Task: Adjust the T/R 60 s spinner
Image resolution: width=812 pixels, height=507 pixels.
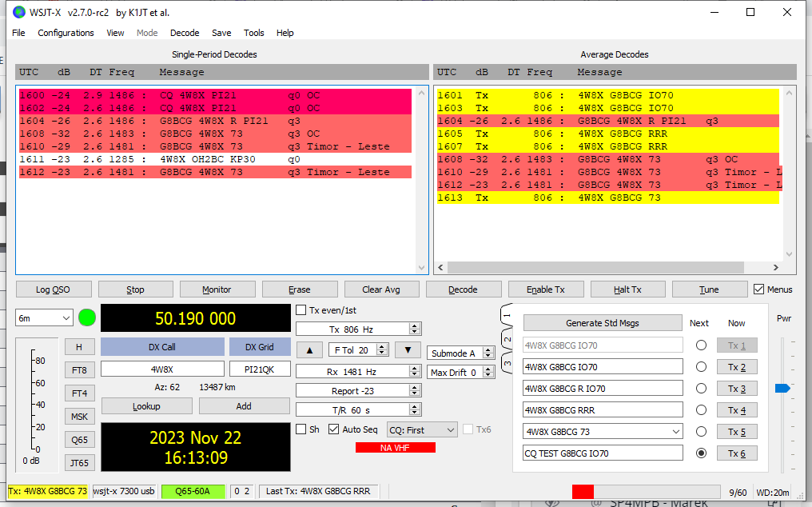Action: pos(414,410)
